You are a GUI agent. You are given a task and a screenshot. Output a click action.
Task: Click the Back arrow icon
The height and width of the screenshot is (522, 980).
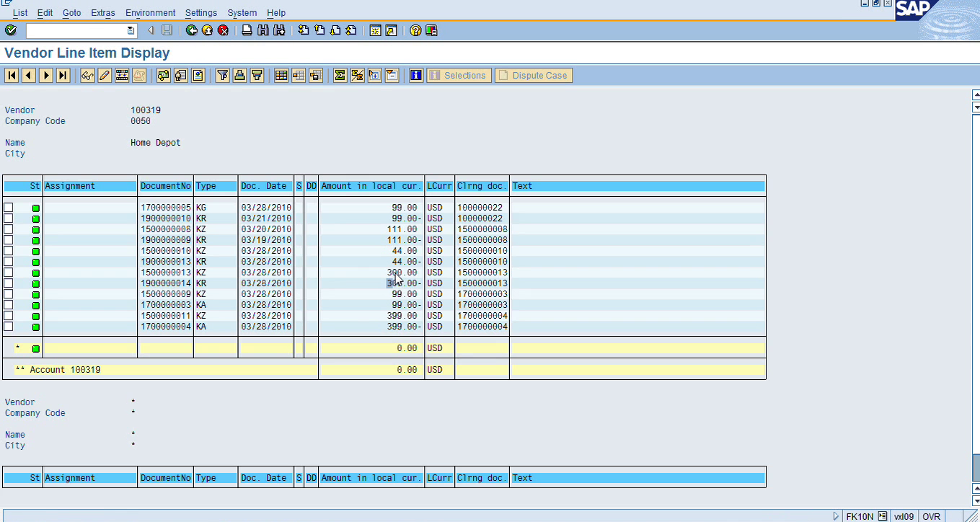[191, 30]
